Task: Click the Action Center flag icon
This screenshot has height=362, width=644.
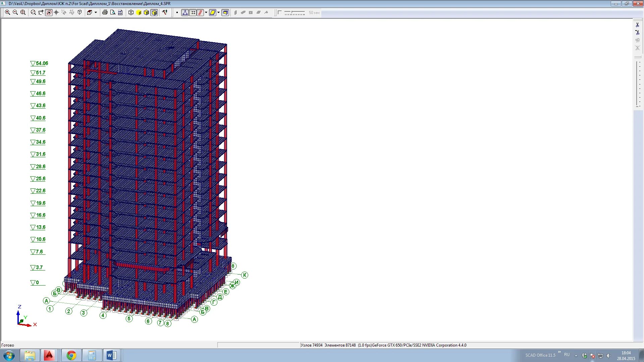Action: (593, 356)
